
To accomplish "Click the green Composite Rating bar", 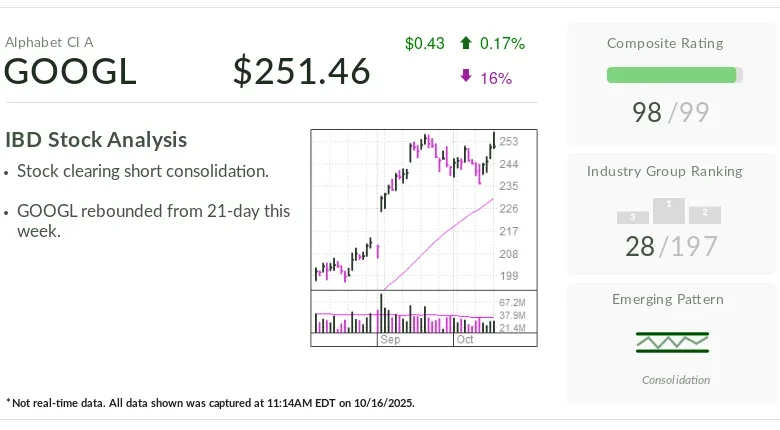I will [x=672, y=75].
